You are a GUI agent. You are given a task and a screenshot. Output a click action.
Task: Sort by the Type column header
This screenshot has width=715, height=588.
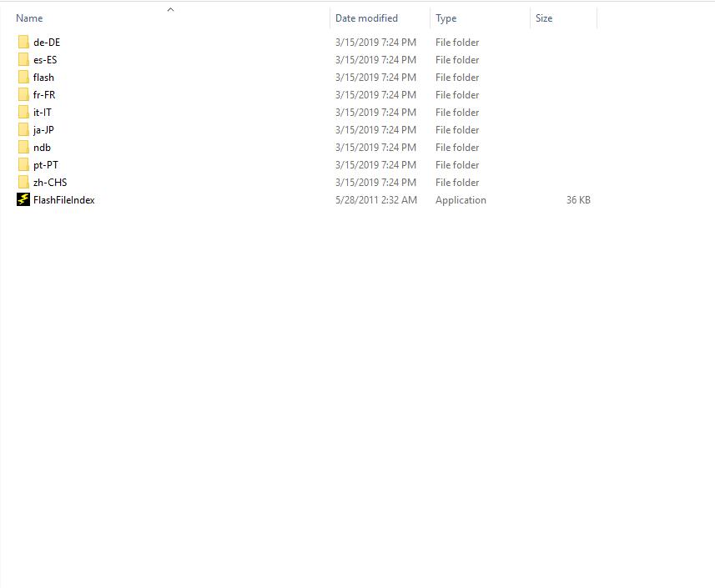tap(446, 18)
